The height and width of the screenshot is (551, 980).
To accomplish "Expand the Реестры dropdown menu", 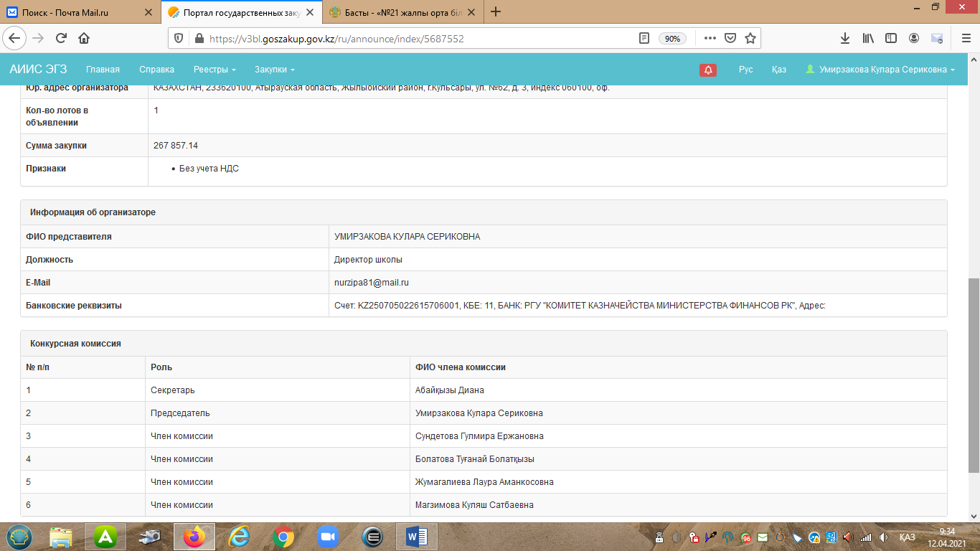I will click(215, 70).
